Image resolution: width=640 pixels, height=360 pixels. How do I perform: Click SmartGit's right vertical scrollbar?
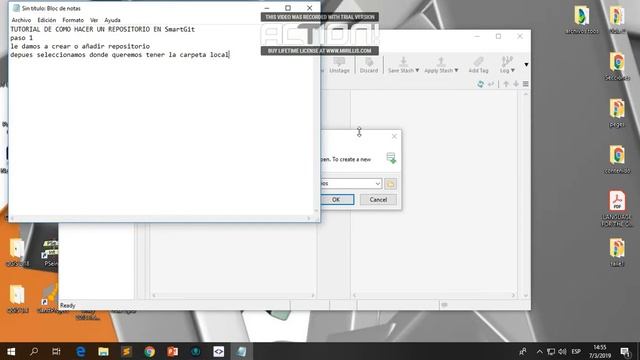[x=526, y=194]
